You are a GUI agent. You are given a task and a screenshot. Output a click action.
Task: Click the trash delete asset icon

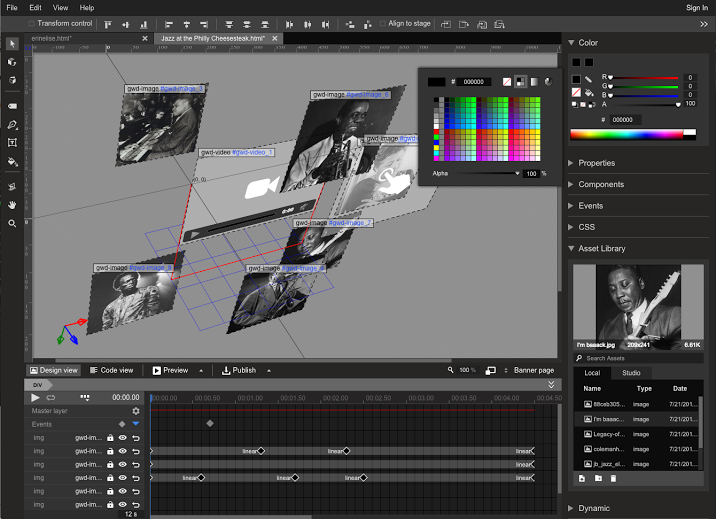pos(613,478)
